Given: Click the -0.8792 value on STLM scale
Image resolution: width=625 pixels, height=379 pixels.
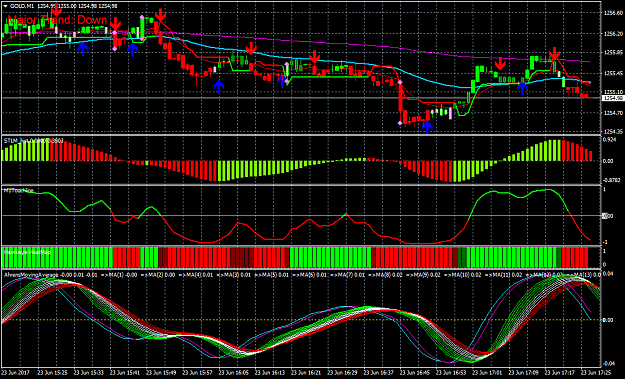Looking at the screenshot, I should (610, 180).
